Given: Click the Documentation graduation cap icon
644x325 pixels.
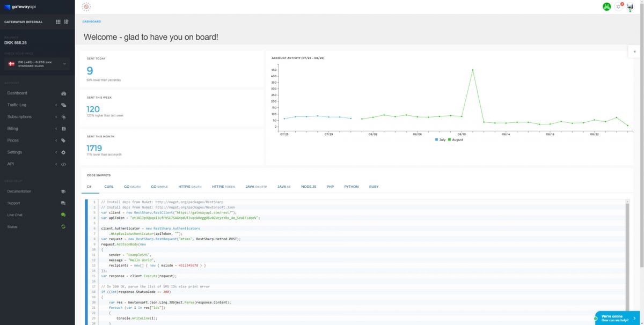Looking at the screenshot, I should coord(63,191).
